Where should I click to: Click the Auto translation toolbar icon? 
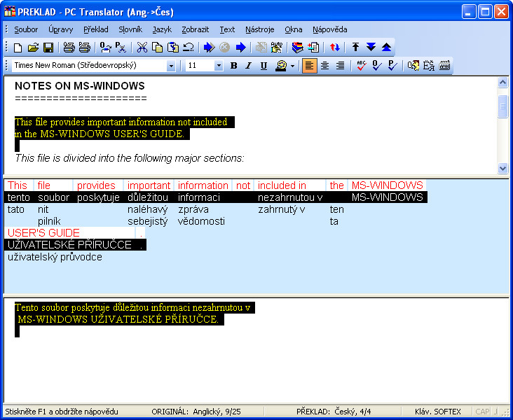[277, 48]
